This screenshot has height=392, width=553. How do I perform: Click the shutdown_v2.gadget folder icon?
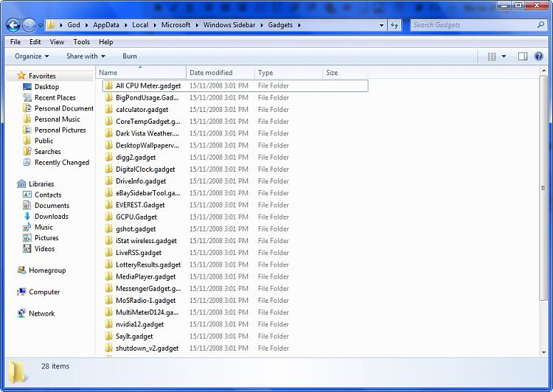coord(109,349)
